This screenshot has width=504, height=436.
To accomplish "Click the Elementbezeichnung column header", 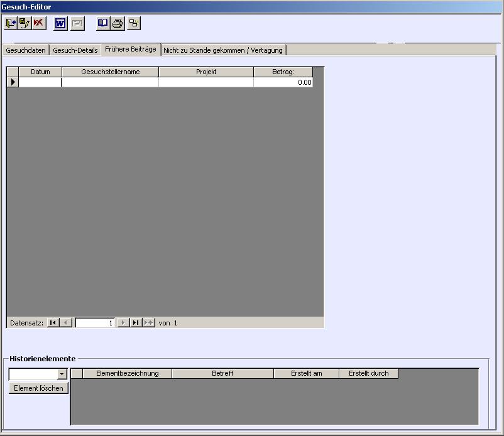I will click(127, 373).
